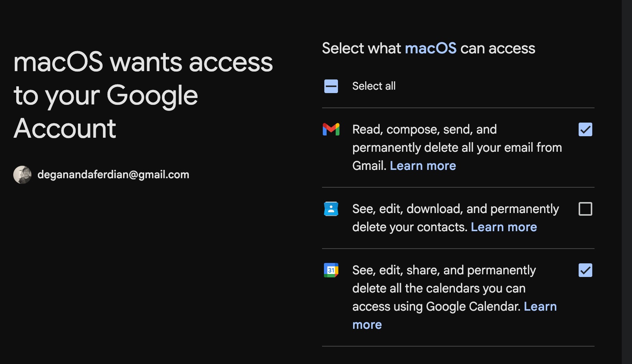Open Learn more link for contacts access
This screenshot has width=632, height=364.
pyautogui.click(x=504, y=227)
